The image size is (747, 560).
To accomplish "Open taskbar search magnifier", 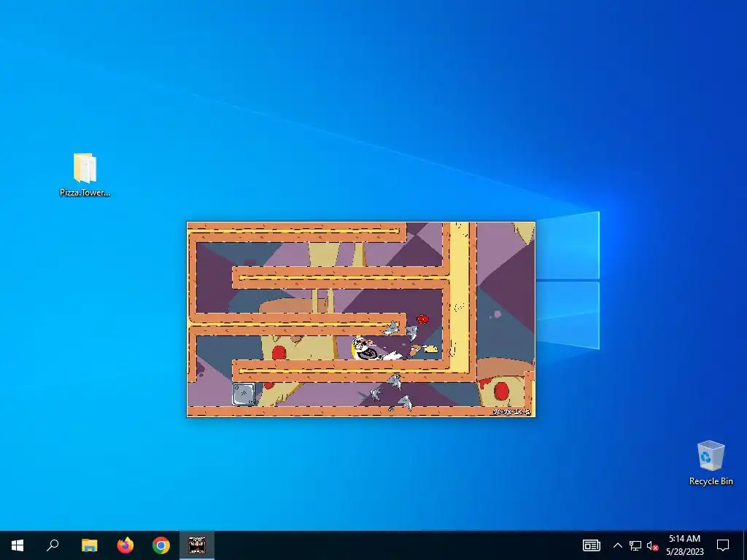I will 53,545.
